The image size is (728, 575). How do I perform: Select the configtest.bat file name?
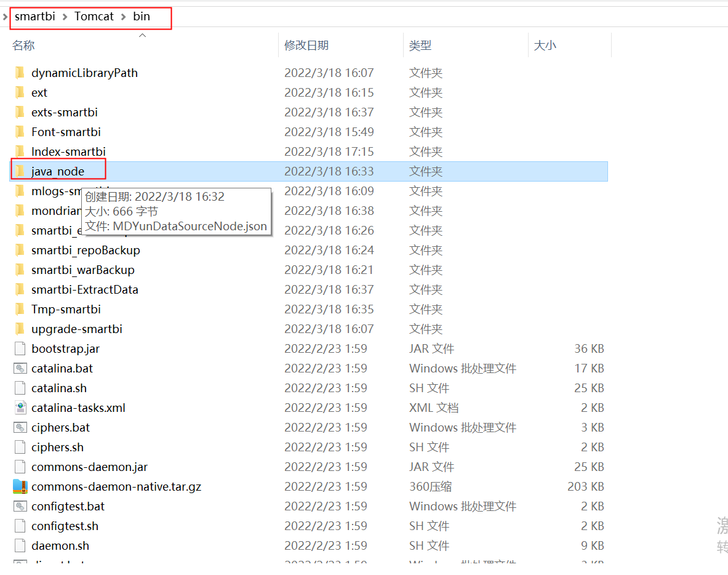68,506
